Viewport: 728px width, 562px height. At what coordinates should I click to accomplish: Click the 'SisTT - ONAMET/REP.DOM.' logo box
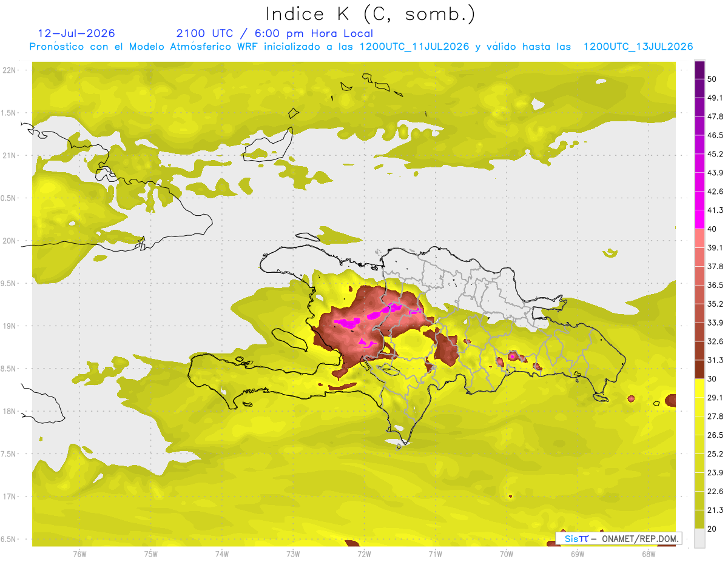click(x=619, y=538)
